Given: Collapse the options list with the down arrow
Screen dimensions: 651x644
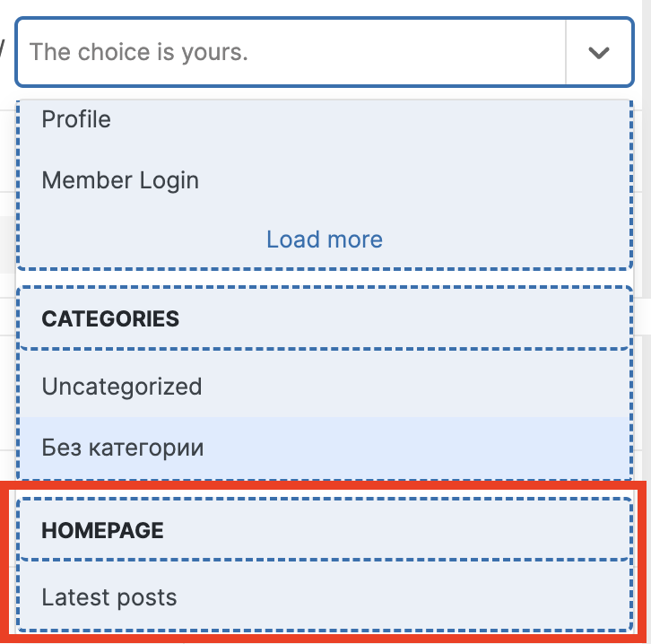Looking at the screenshot, I should pyautogui.click(x=598, y=52).
